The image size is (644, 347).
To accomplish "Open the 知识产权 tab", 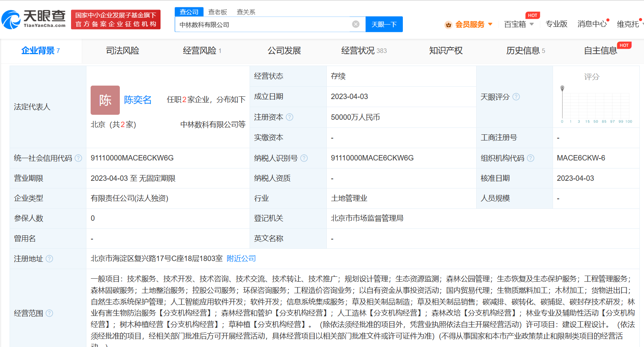I will pyautogui.click(x=446, y=51).
